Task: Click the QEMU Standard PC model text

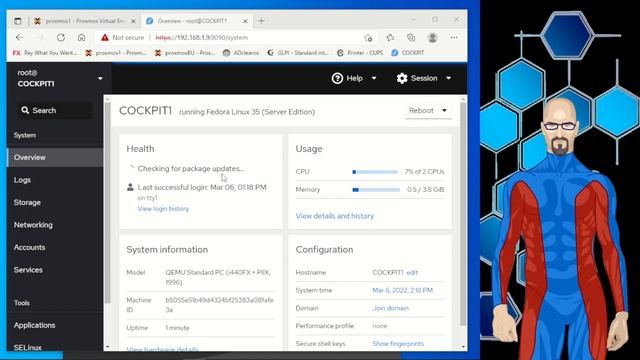Action: pyautogui.click(x=218, y=277)
